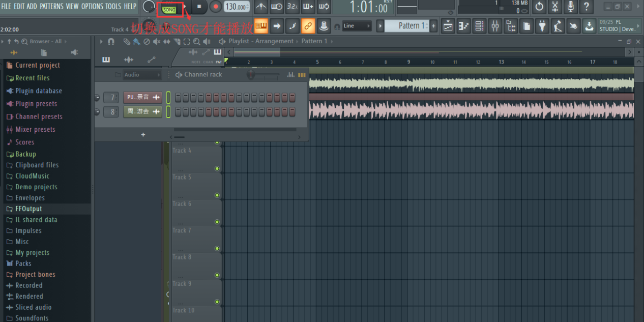The width and height of the screenshot is (644, 322).
Task: Open the Piano roll from the toolbar
Action: click(x=463, y=25)
